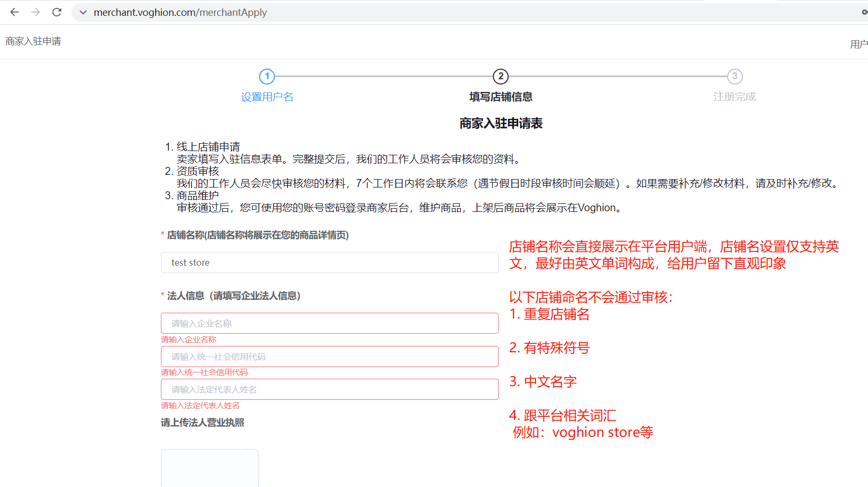Navigate back using the browser back arrow
Screen dimensions: 868x487
[14, 12]
